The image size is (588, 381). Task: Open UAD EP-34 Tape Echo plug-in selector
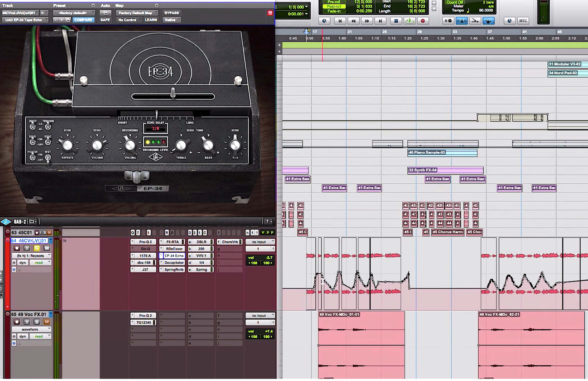coord(25,20)
